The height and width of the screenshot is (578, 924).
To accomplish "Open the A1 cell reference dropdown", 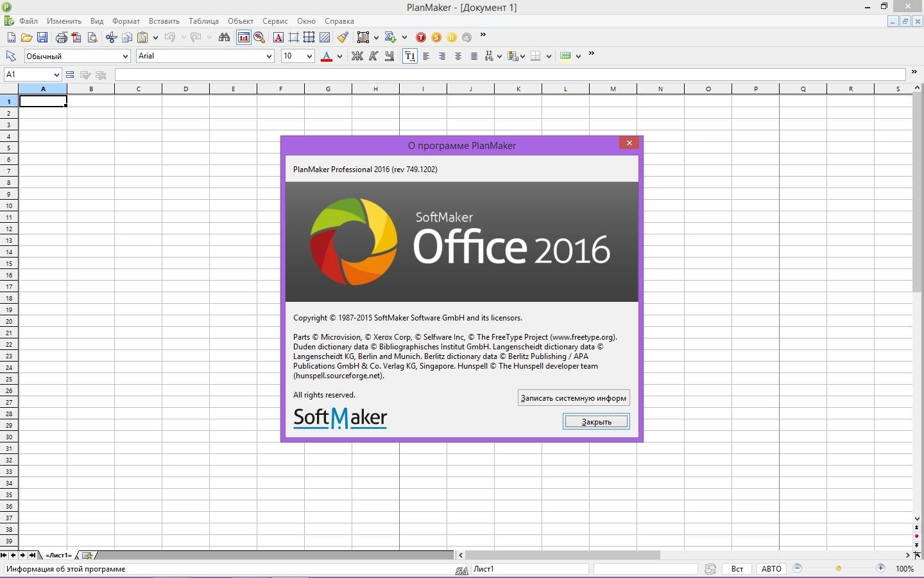I will point(56,74).
